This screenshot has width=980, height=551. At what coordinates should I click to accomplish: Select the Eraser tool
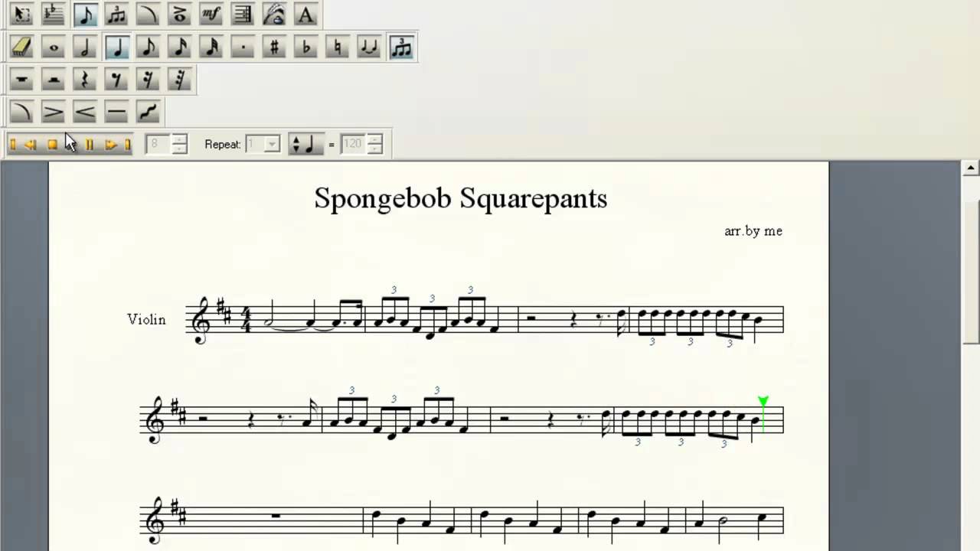click(22, 47)
